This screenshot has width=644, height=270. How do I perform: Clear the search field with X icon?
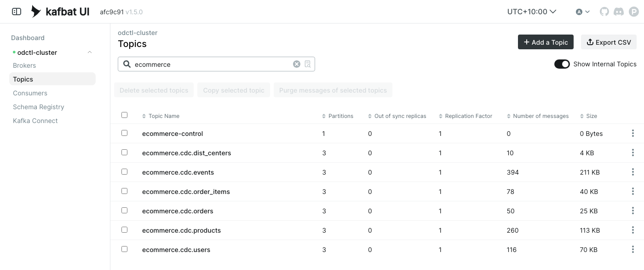pos(297,64)
